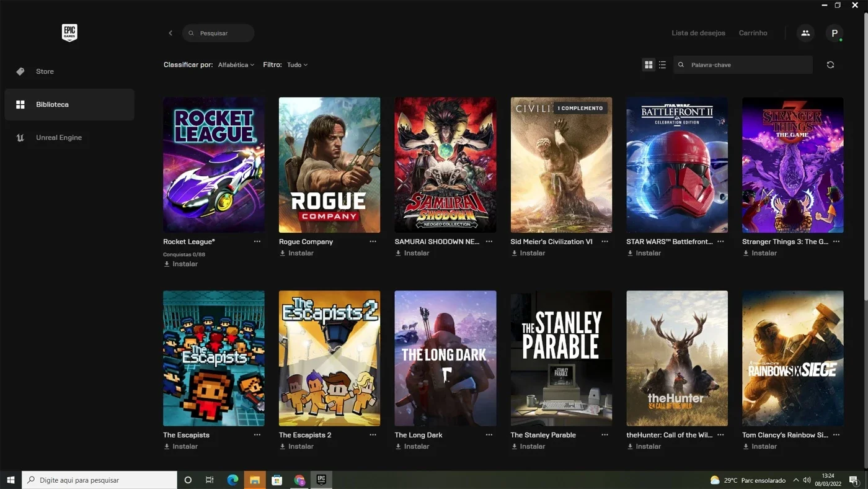Open the Friends list icon
Image resolution: width=868 pixels, height=489 pixels.
[805, 33]
